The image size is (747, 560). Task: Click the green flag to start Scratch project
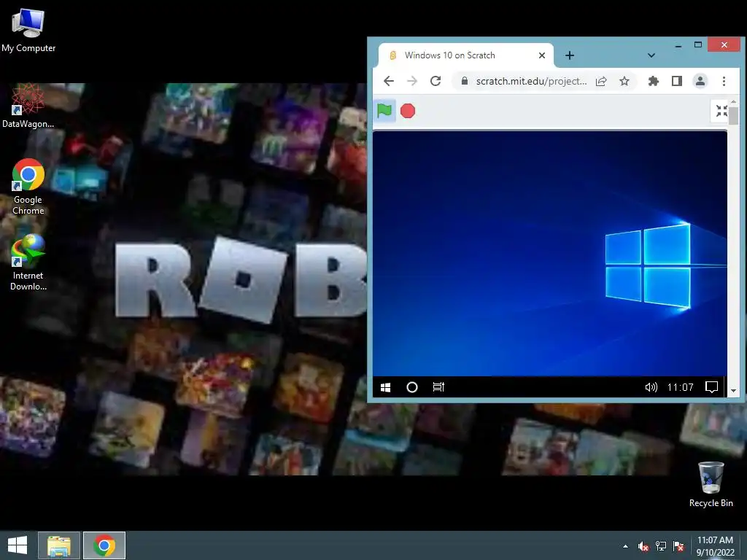[x=384, y=111]
